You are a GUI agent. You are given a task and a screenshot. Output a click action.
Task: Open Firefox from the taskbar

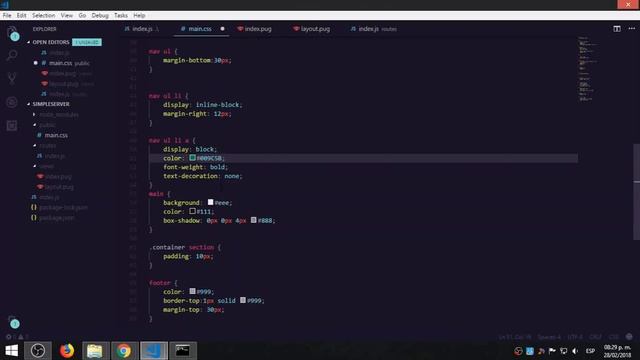point(67,351)
